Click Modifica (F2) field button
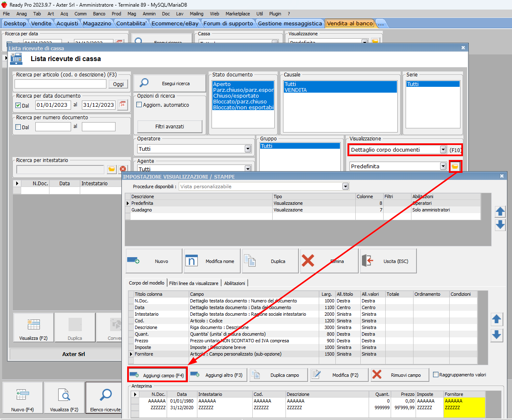Image resolution: width=512 pixels, height=420 pixels. coord(340,375)
